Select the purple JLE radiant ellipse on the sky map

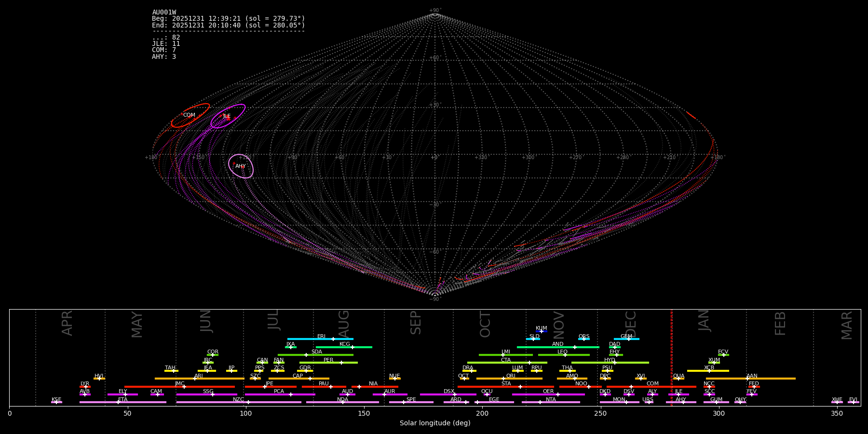(228, 116)
